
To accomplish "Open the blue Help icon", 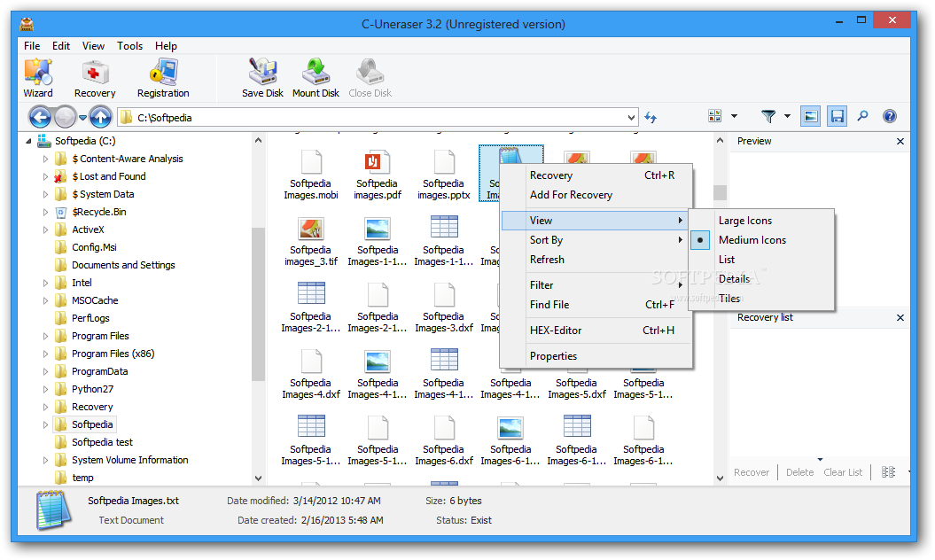I will 889,116.
